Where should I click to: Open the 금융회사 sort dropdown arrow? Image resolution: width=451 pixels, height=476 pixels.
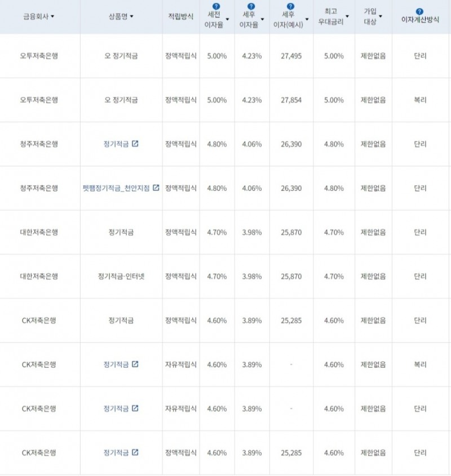click(52, 17)
